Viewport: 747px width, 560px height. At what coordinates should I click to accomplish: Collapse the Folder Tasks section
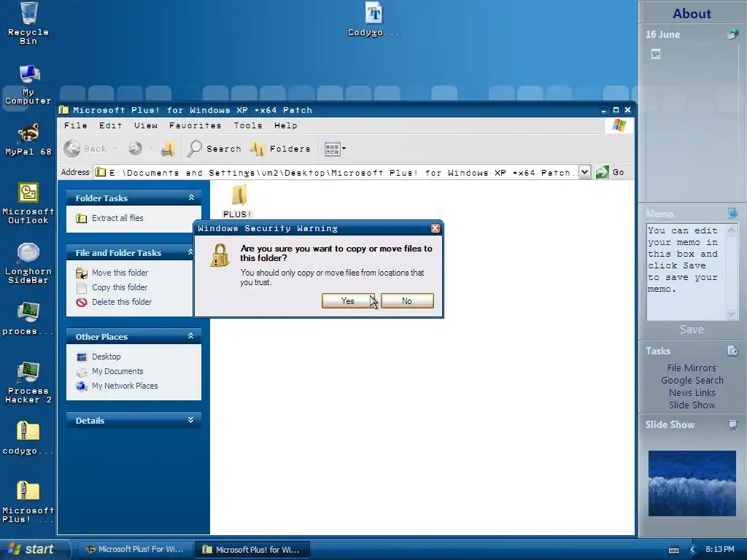(x=191, y=197)
